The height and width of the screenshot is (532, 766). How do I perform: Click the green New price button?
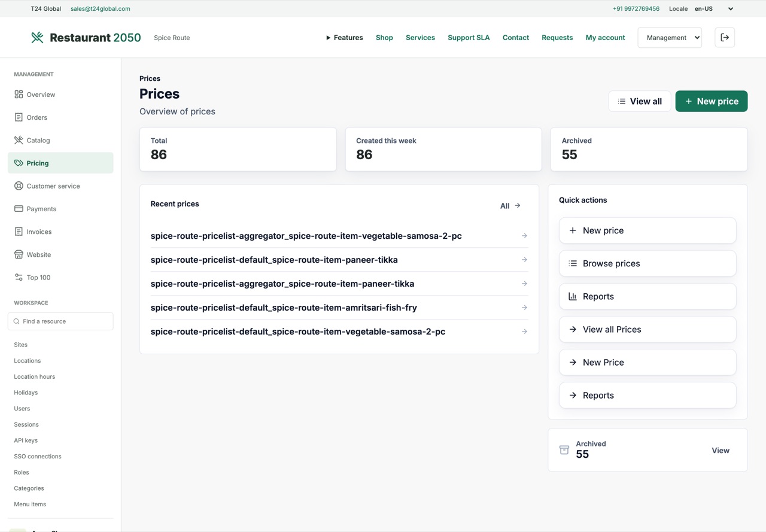[712, 101]
